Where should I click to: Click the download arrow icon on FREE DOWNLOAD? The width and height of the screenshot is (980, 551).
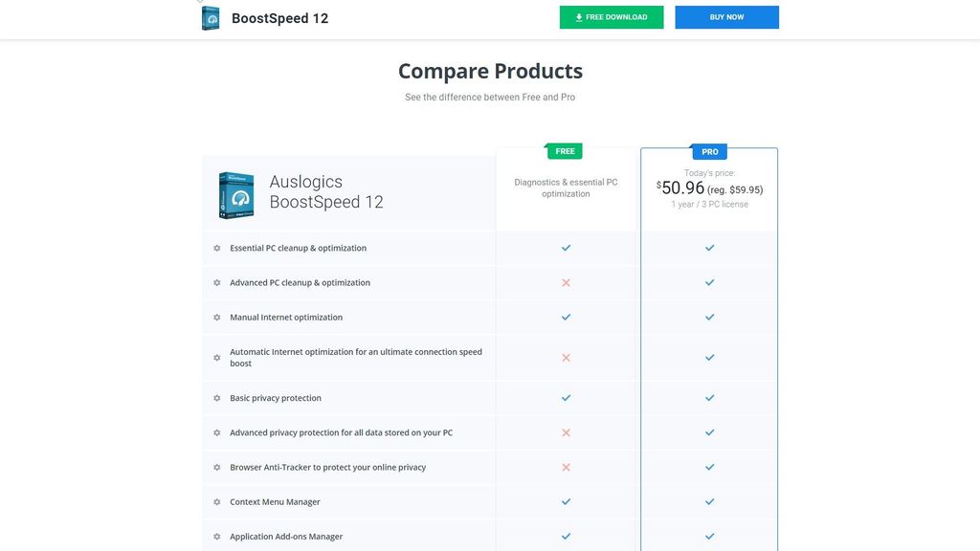click(x=578, y=16)
